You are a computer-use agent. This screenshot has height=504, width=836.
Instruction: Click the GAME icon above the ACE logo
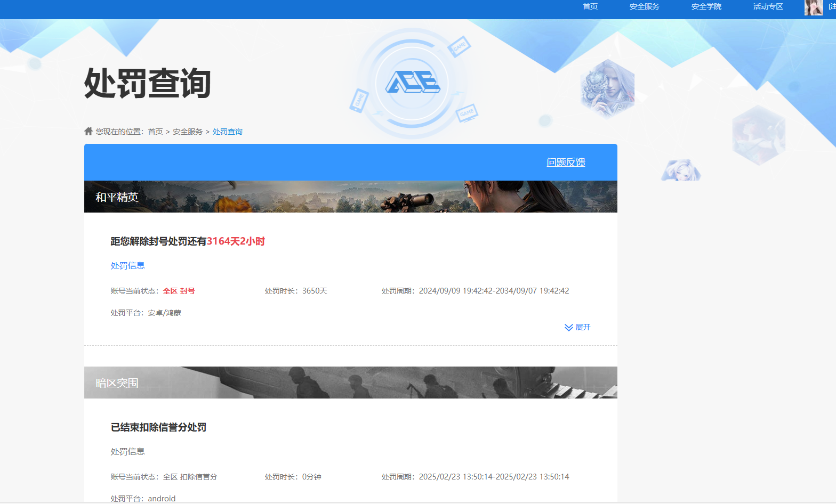pyautogui.click(x=459, y=46)
